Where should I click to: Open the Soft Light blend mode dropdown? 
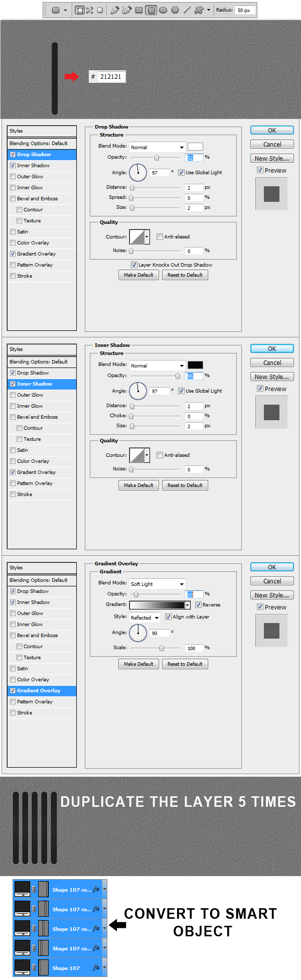click(158, 584)
